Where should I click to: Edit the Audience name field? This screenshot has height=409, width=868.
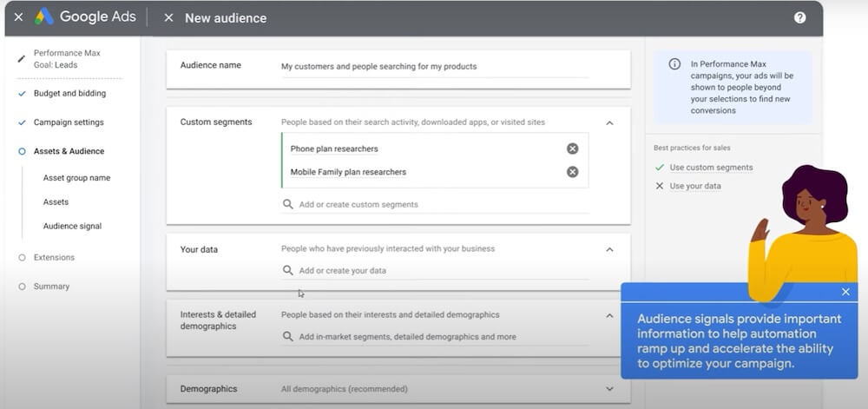(x=435, y=66)
